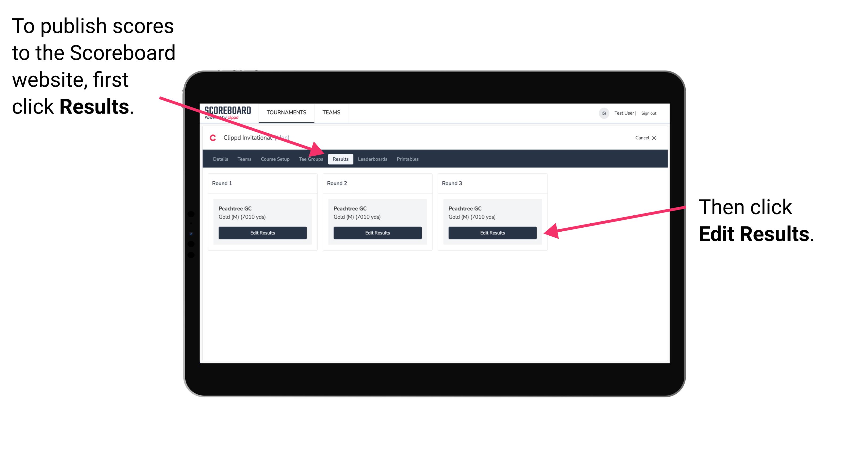
Task: Click Round 3 Edit Results button
Action: click(x=492, y=233)
